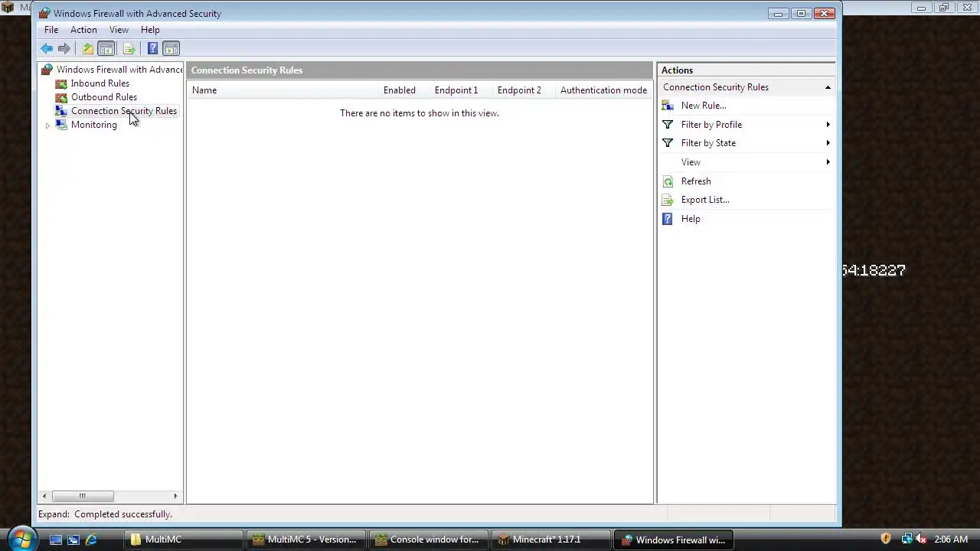
Task: Click the Outbound Rules firewall icon
Action: tap(61, 97)
